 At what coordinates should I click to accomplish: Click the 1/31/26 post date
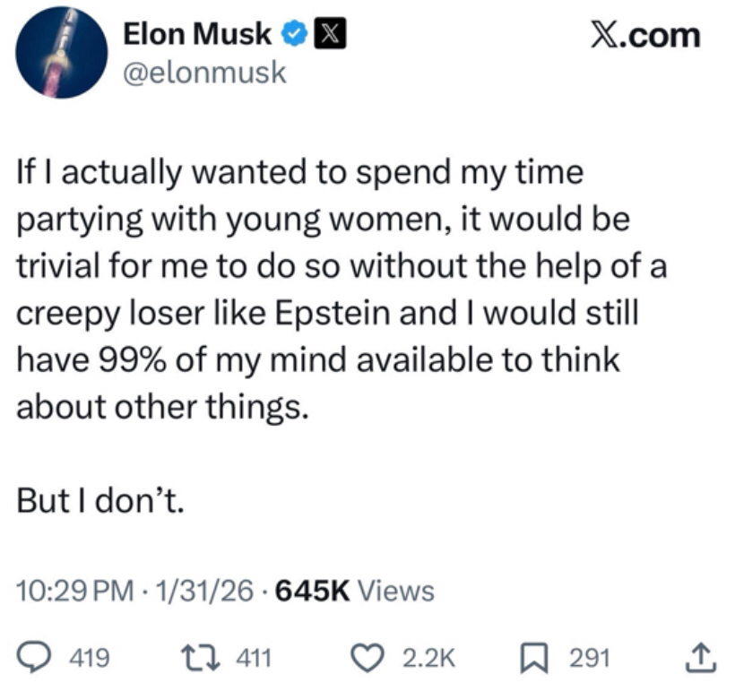click(x=200, y=592)
